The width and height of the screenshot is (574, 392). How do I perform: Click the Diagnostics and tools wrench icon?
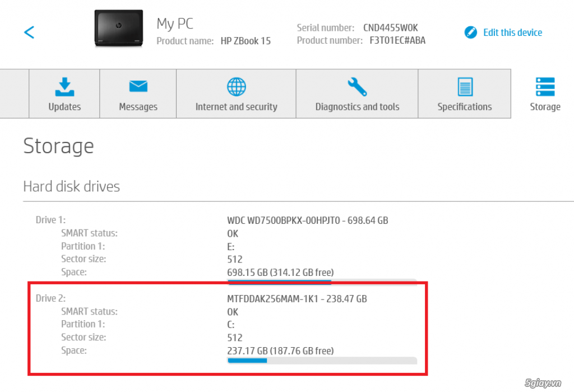(357, 87)
